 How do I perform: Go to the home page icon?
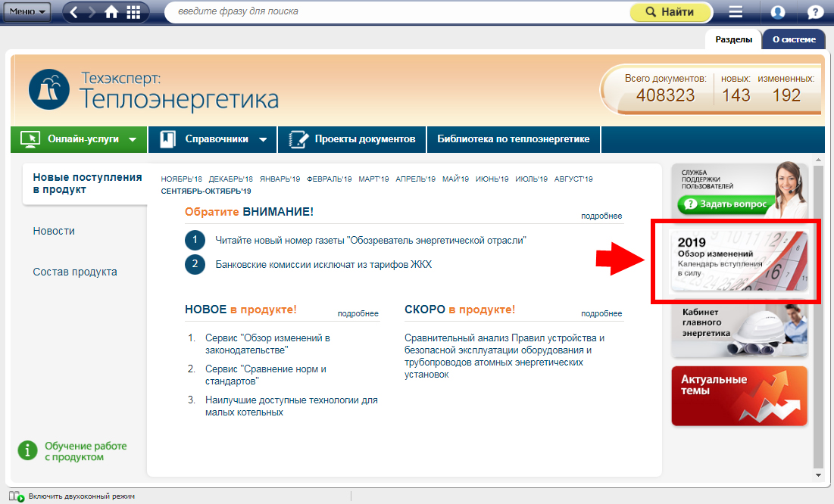coord(111,12)
